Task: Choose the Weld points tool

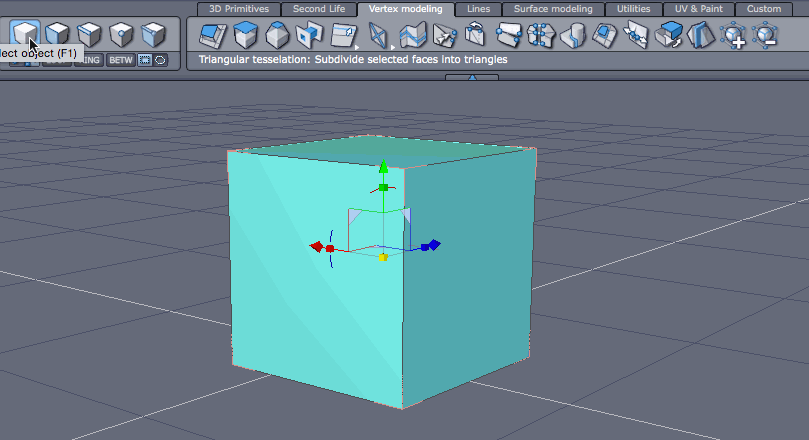Action: click(x=541, y=36)
